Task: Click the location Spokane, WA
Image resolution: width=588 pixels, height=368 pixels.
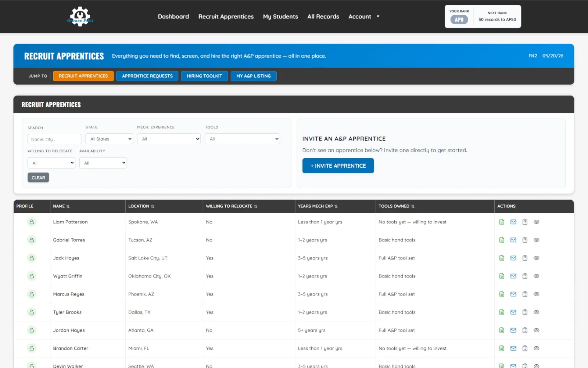Action: point(143,222)
